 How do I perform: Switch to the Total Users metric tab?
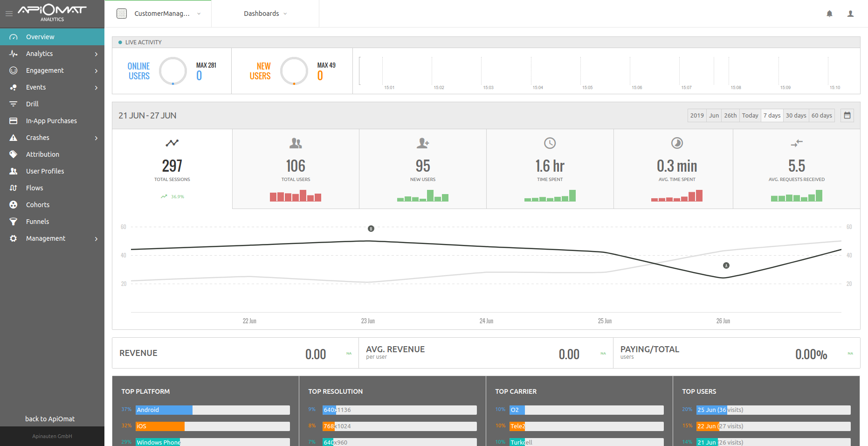point(296,169)
